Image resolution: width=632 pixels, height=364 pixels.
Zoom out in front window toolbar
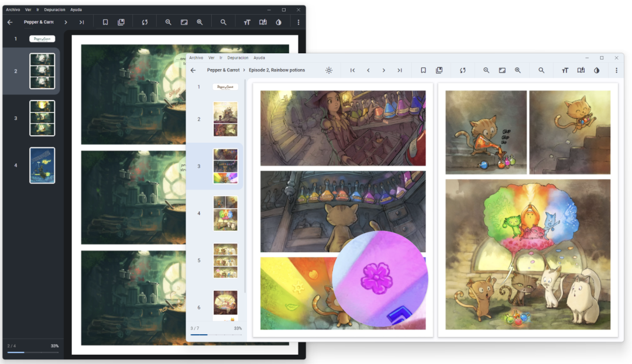pyautogui.click(x=486, y=70)
